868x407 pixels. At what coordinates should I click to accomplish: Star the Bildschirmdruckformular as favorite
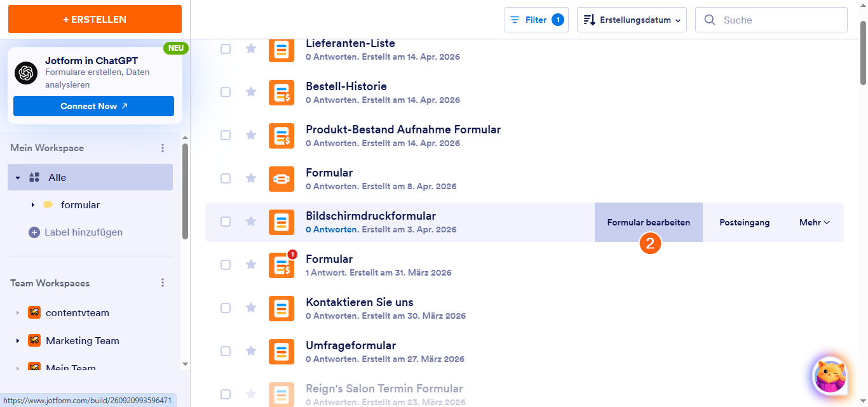pyautogui.click(x=250, y=222)
